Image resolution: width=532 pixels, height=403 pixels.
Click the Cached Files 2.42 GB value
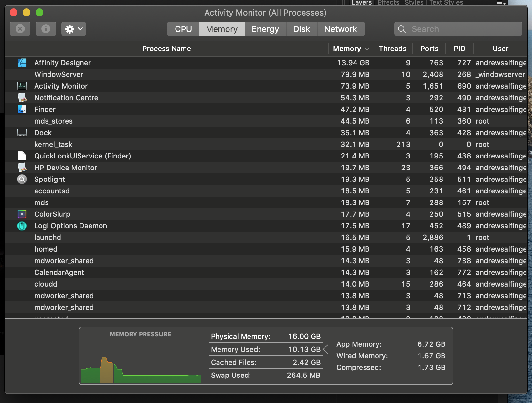click(307, 362)
